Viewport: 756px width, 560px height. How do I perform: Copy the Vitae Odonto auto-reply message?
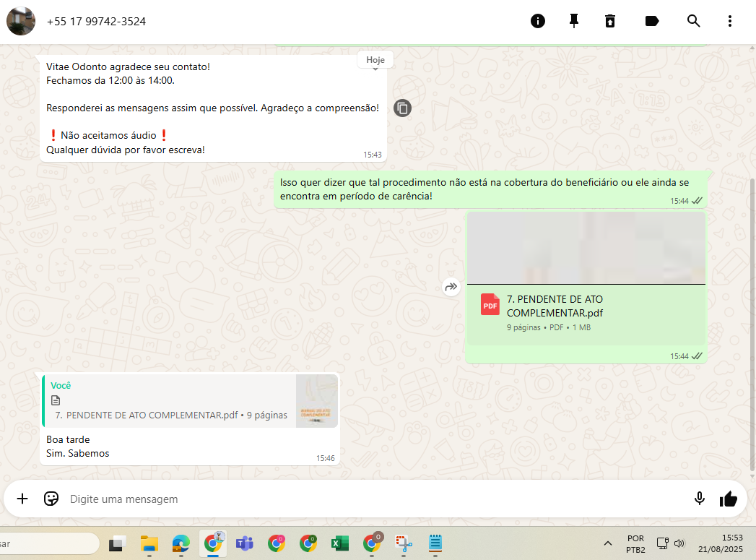tap(403, 108)
